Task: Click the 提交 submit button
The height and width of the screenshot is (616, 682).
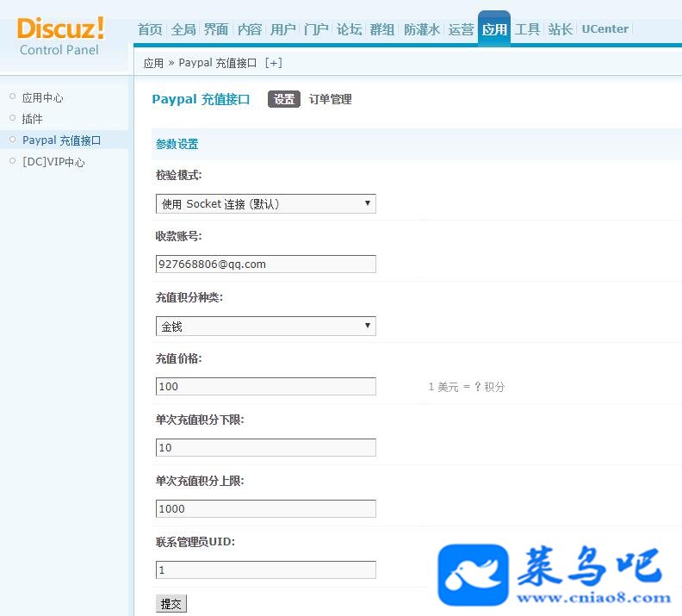Action: coord(171,603)
